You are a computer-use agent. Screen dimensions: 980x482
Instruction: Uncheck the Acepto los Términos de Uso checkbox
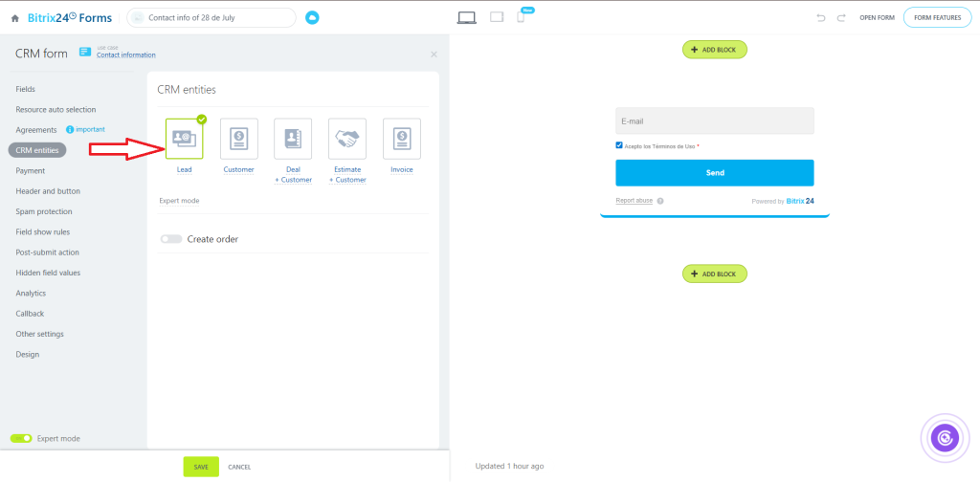(x=619, y=145)
